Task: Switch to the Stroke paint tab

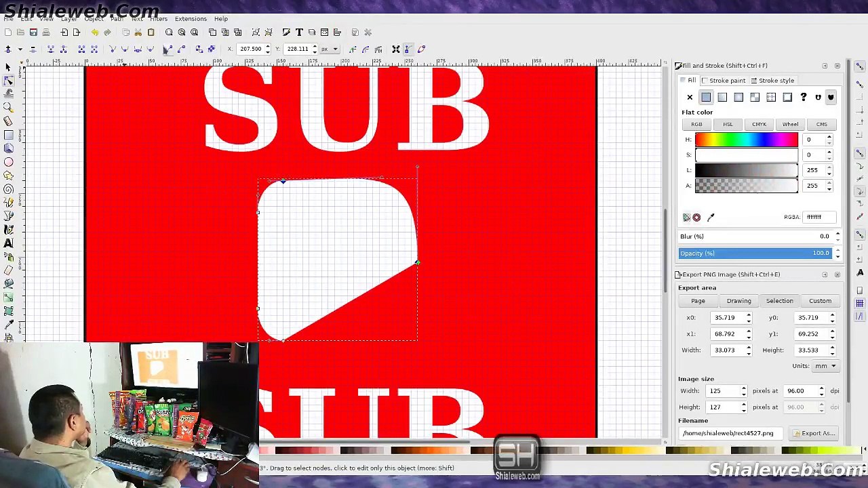Action: [723, 81]
